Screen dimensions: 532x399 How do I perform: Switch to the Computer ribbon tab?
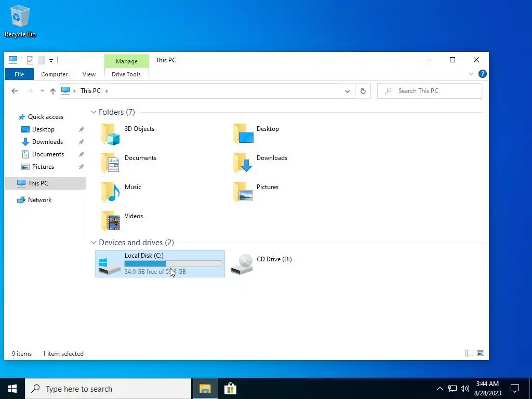click(54, 74)
